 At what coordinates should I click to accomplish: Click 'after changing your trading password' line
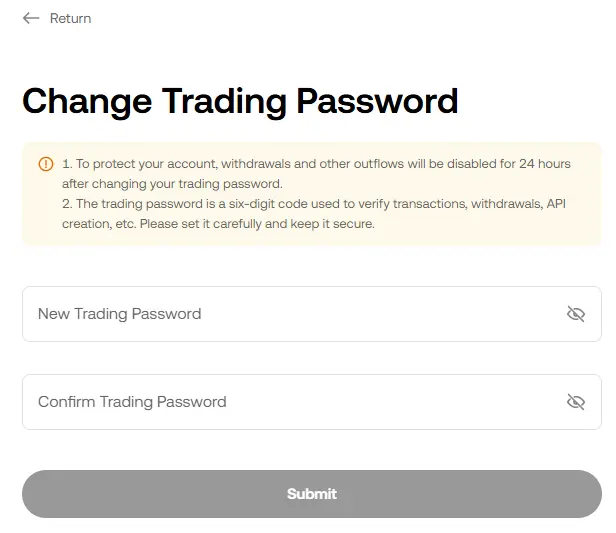tap(172, 184)
